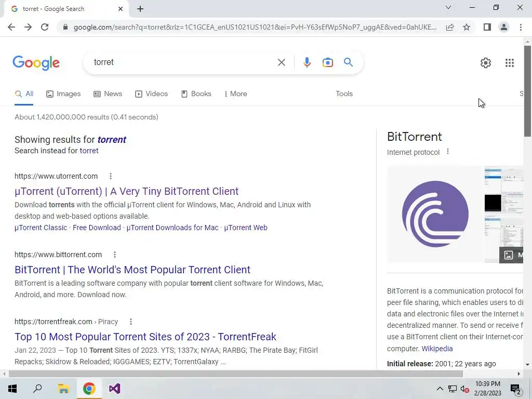Click the BitTorrent logo image
The width and height of the screenshot is (532, 399).
[x=435, y=214]
